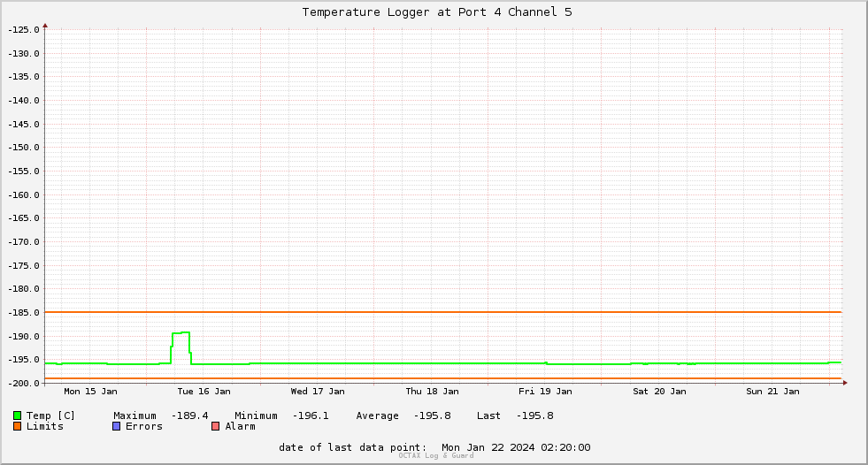Click the red Alarm legend swatch
This screenshot has height=465, width=868.
[215, 426]
